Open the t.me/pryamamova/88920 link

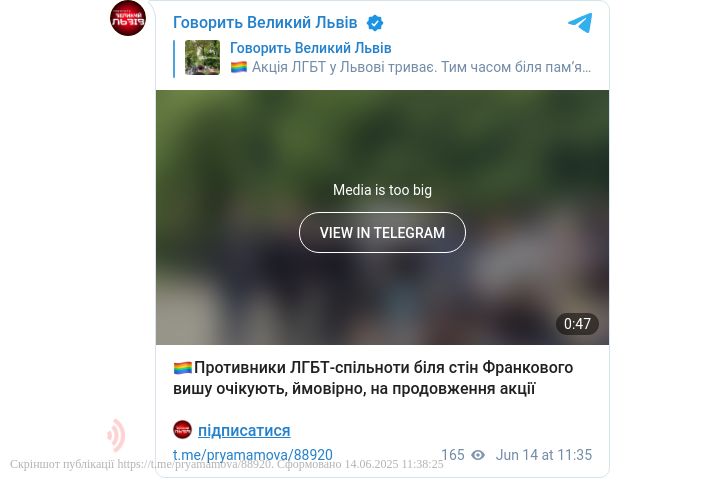coord(253,455)
